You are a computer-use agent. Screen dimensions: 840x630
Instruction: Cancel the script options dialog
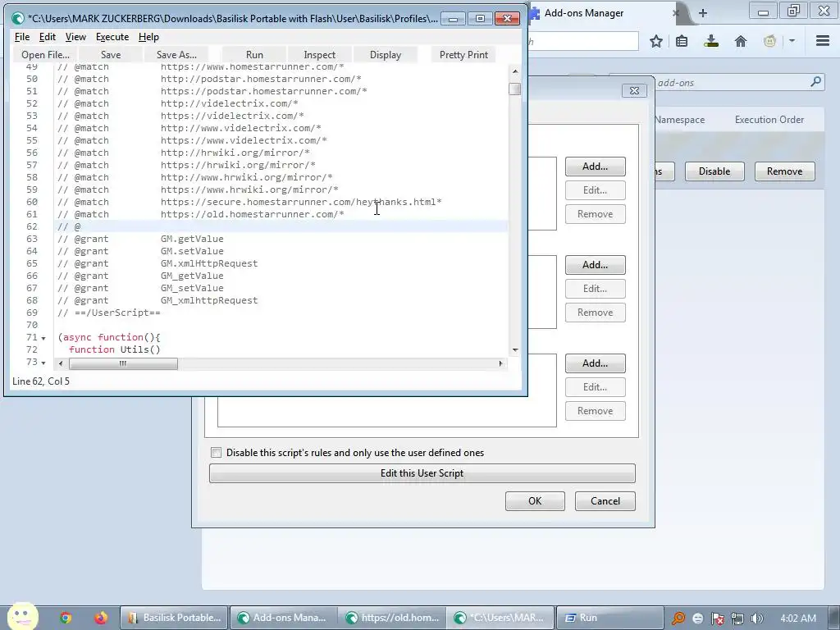605,501
